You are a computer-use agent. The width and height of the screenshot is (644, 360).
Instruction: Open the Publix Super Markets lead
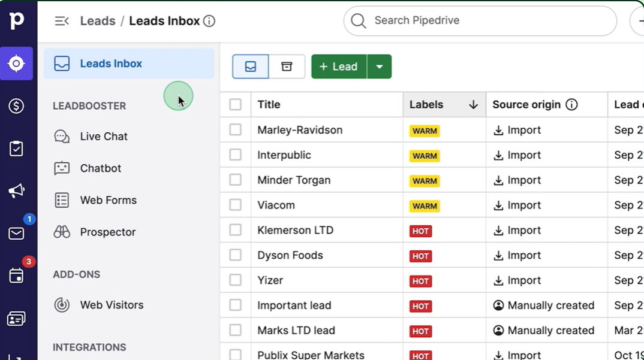(x=311, y=355)
